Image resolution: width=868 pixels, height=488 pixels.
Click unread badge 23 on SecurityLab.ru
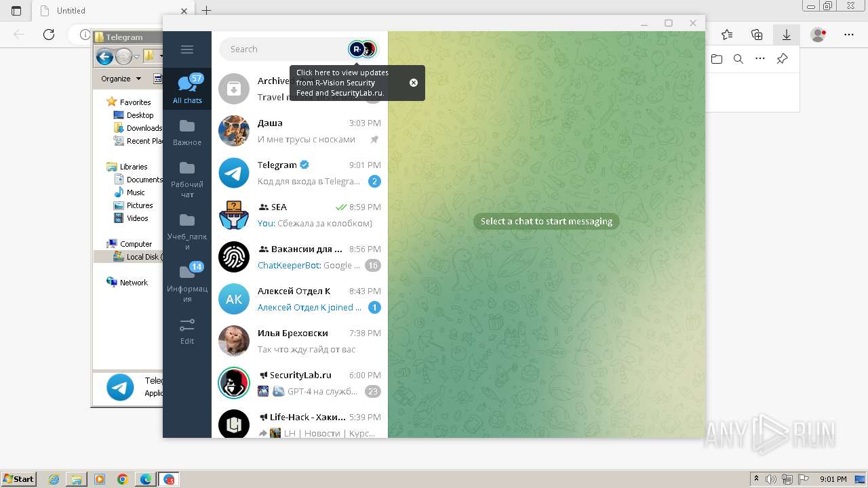373,391
